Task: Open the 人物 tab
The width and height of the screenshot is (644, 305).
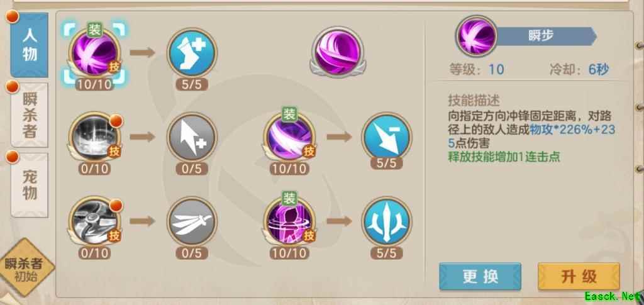Action: click(29, 45)
